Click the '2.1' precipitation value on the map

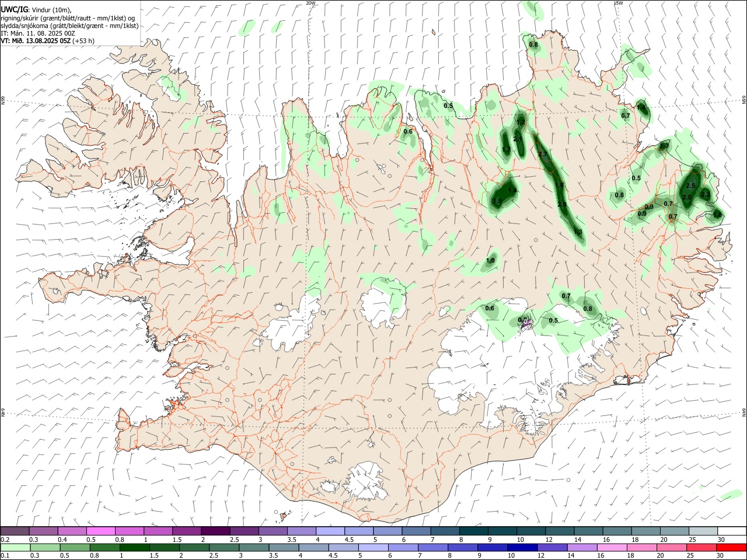point(518,139)
